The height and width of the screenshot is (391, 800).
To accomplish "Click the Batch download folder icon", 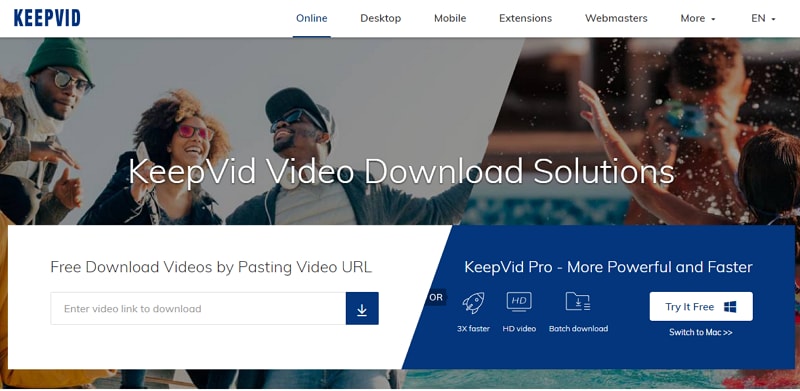I will pos(578,301).
